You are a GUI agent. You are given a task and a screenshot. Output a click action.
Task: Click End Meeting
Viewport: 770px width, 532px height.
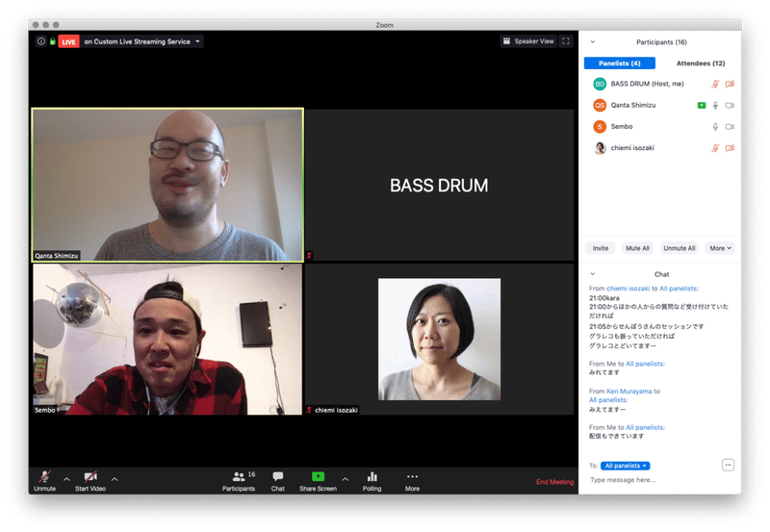(554, 482)
